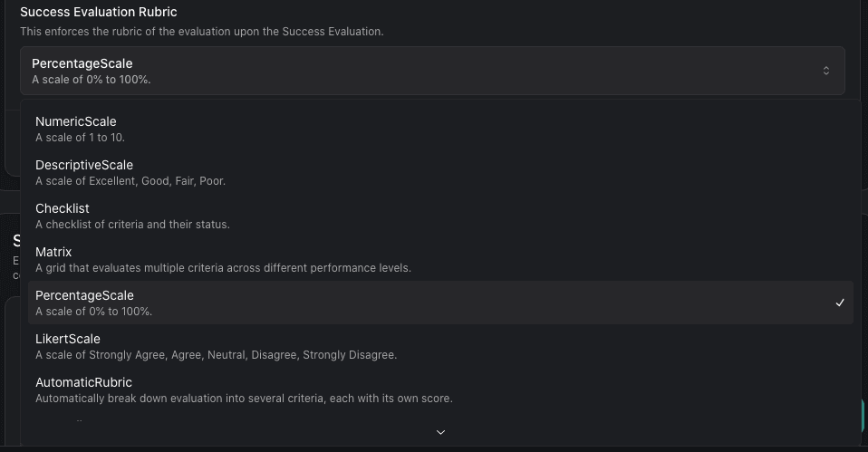Pick the Checklist rubric option

point(440,216)
